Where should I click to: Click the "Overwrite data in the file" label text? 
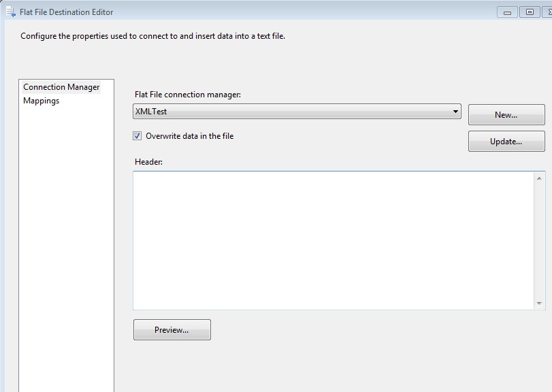pyautogui.click(x=189, y=136)
